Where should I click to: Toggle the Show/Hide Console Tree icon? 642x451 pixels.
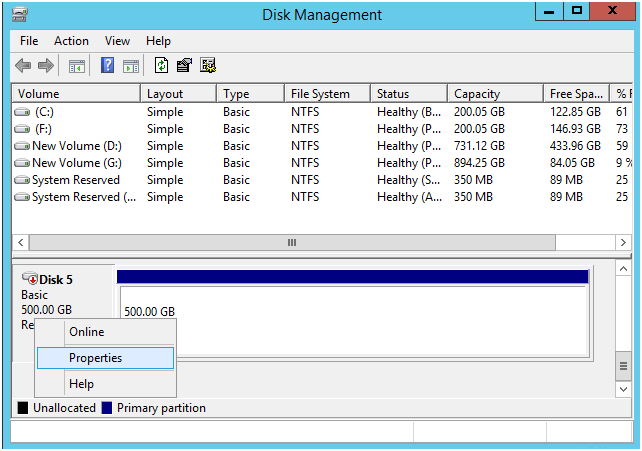[x=77, y=66]
